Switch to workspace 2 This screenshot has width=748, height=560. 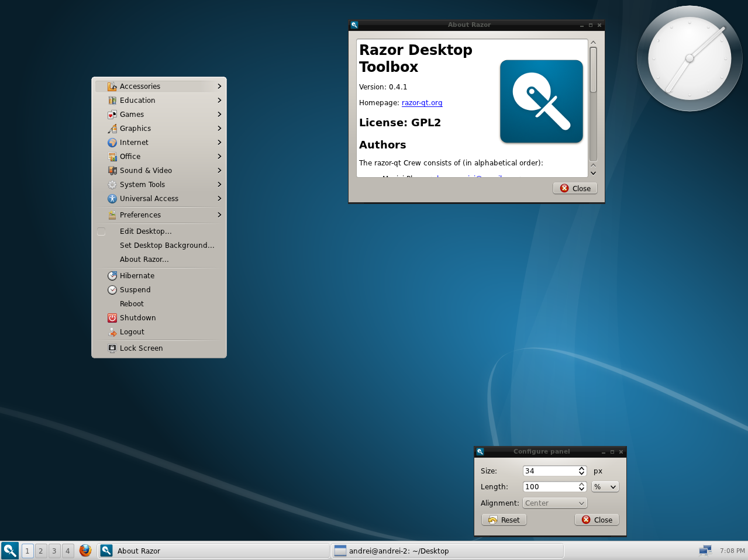tap(40, 550)
